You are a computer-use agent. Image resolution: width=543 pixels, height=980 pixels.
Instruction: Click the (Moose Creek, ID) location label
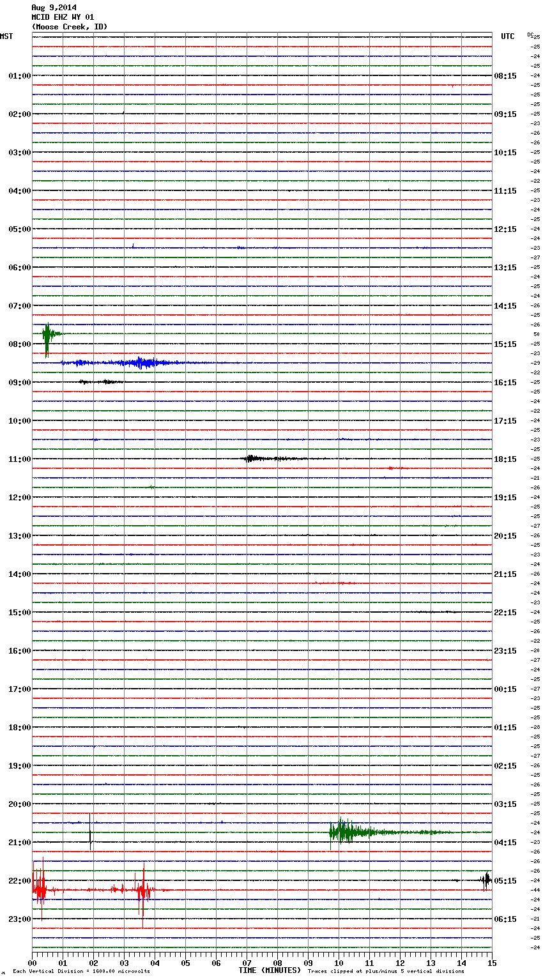click(70, 27)
